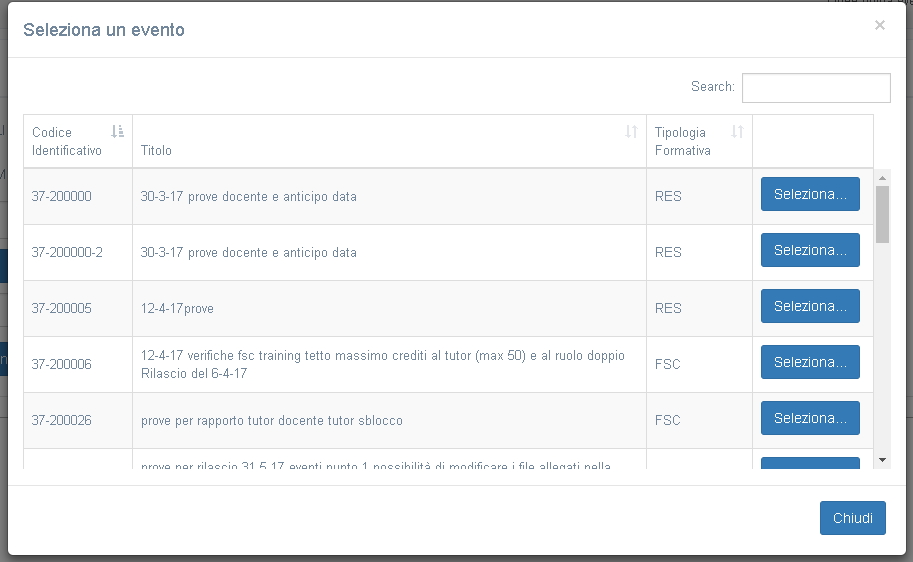Click the partially visible bottom Seleziona button

[x=810, y=463]
